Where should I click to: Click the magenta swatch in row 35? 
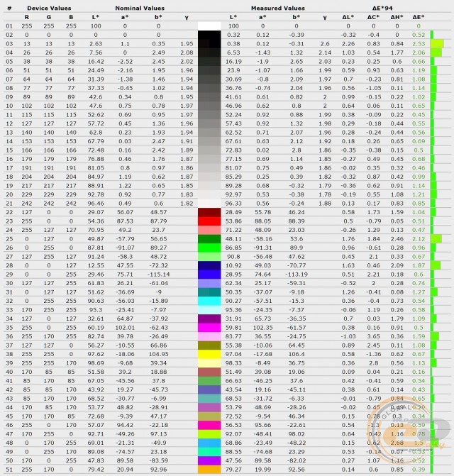pos(209,328)
